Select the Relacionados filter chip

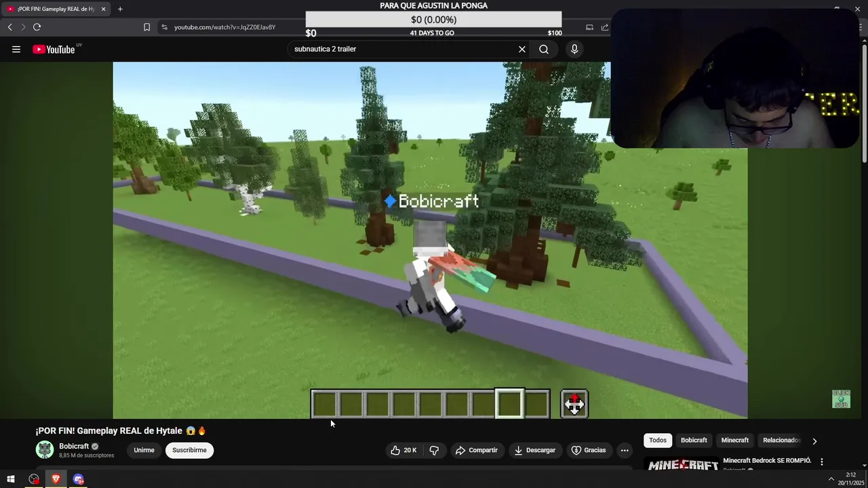point(781,441)
